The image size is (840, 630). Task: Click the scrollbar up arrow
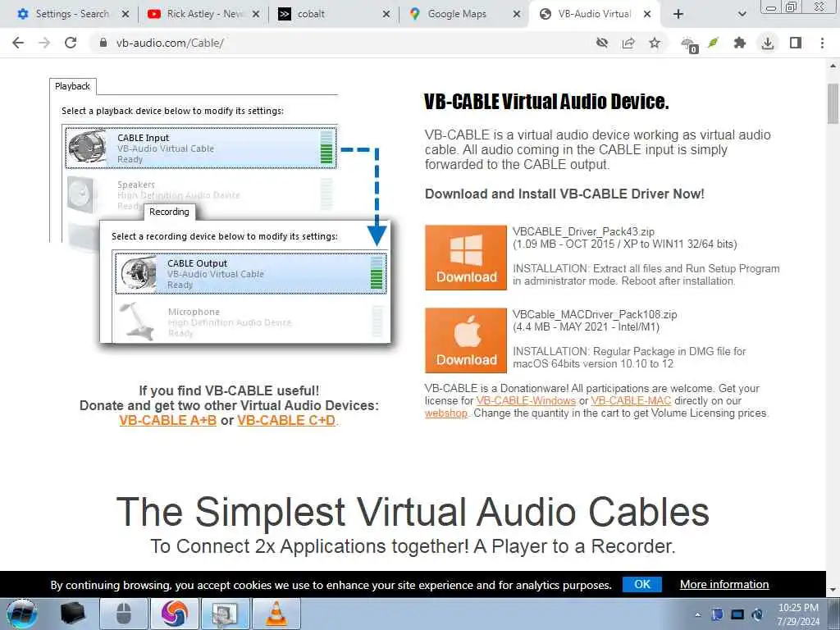click(x=833, y=66)
